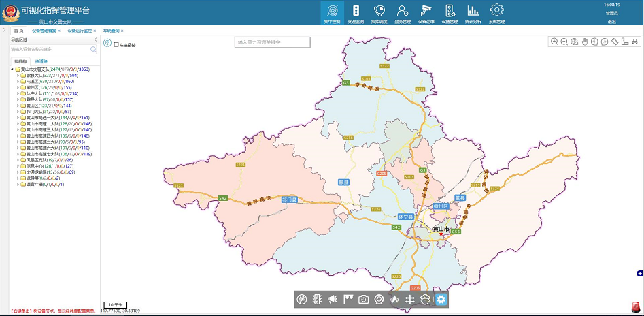Expand the 休宁大队 tree node
The image size is (644, 316).
coord(18,93)
